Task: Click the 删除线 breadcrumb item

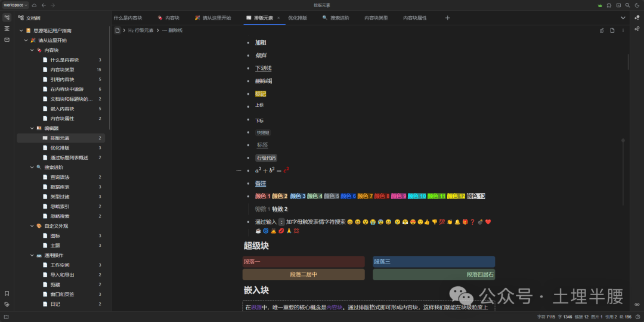Action: [172, 30]
